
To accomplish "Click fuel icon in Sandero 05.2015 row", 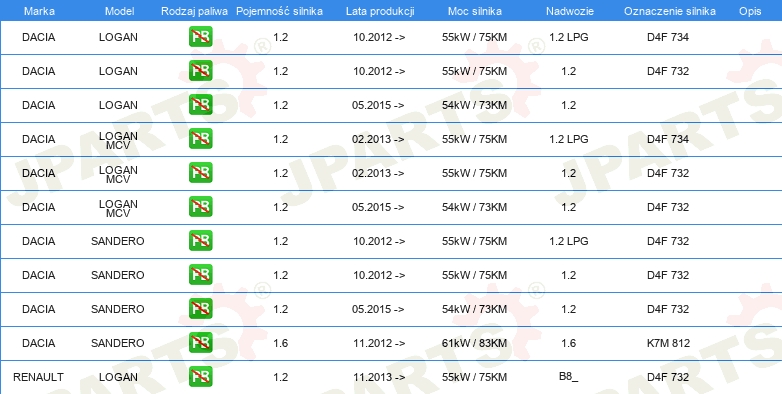I will pyautogui.click(x=200, y=308).
